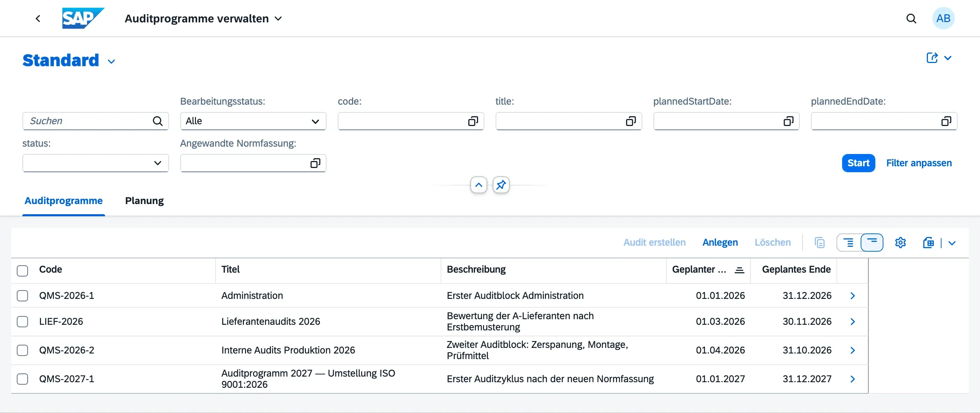The width and height of the screenshot is (980, 413).
Task: Navigate into the LIEF-2026 row arrow
Action: (853, 321)
